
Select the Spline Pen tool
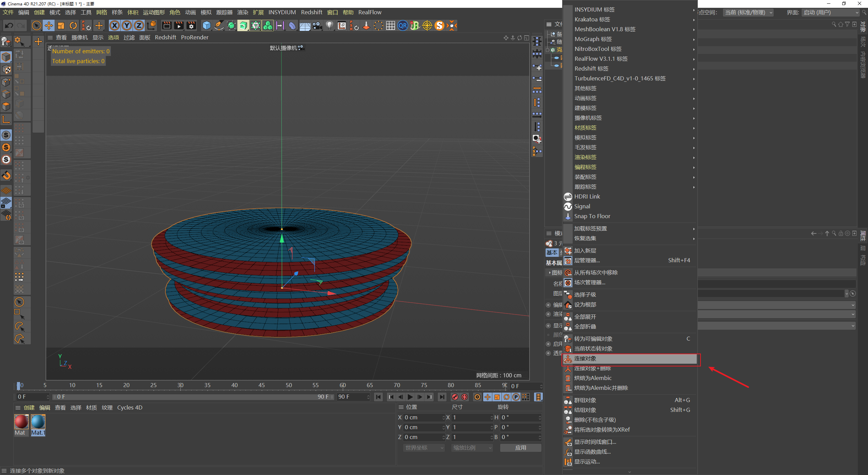coord(219,25)
